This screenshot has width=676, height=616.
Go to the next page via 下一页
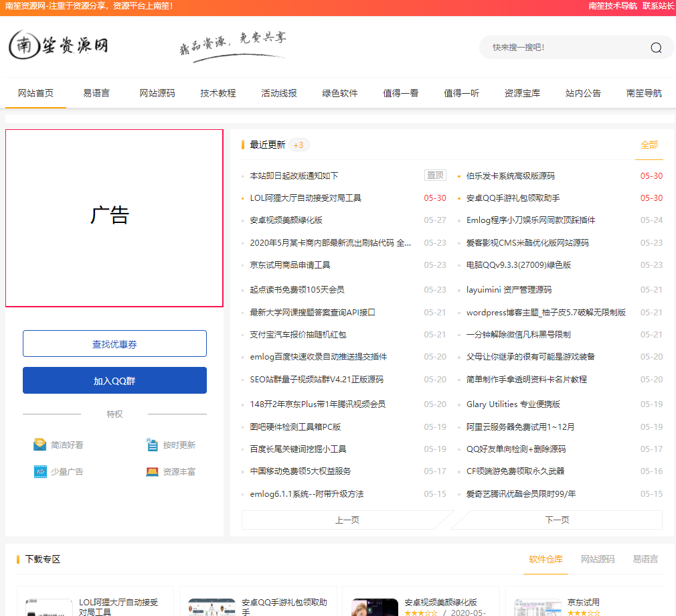tap(558, 520)
